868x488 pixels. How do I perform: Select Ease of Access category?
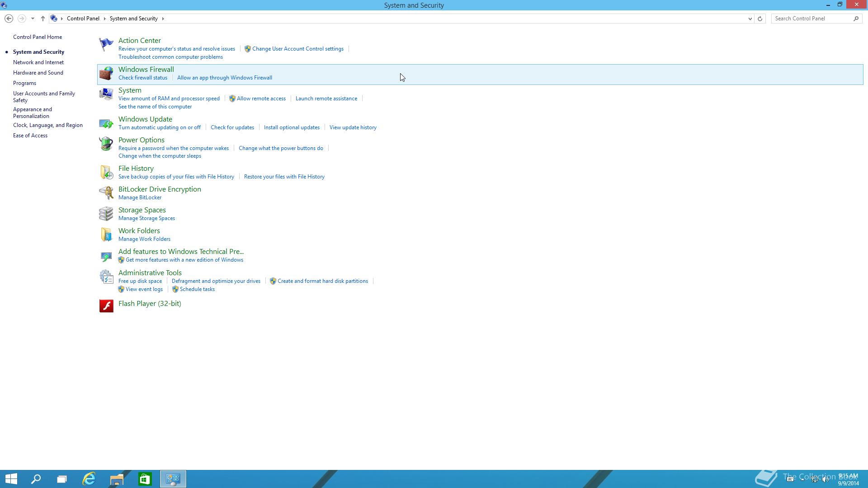click(30, 136)
